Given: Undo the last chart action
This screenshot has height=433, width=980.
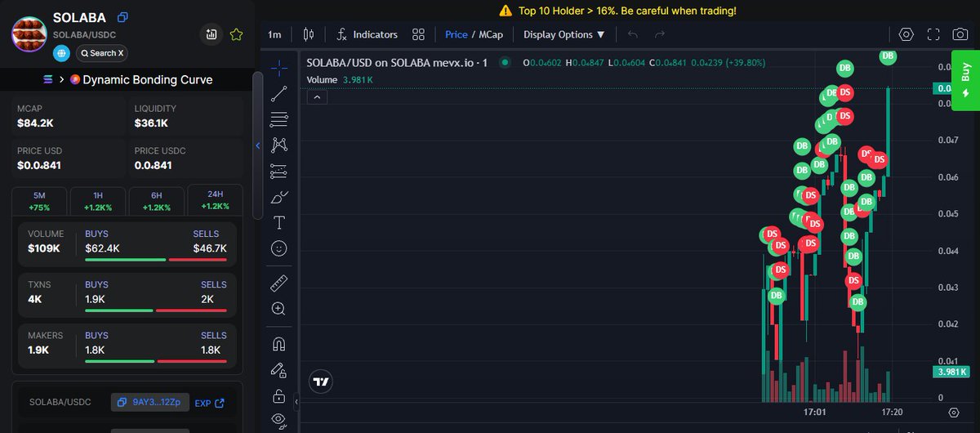Looking at the screenshot, I should (x=633, y=34).
